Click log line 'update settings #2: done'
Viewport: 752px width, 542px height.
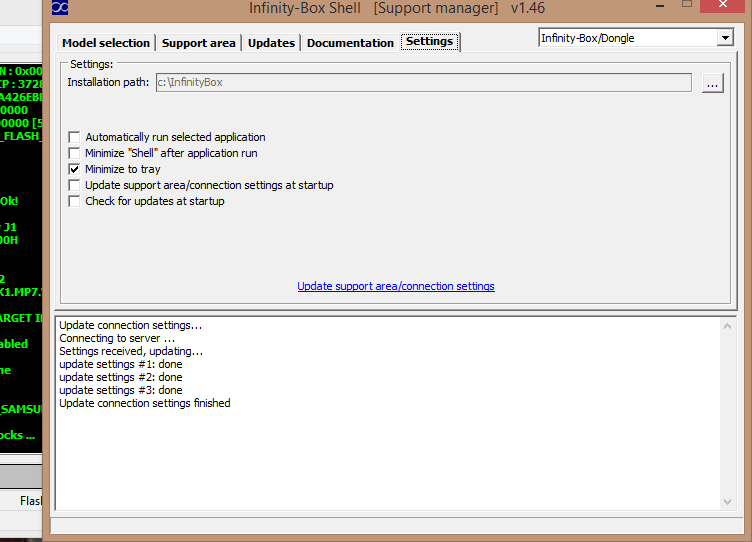121,377
